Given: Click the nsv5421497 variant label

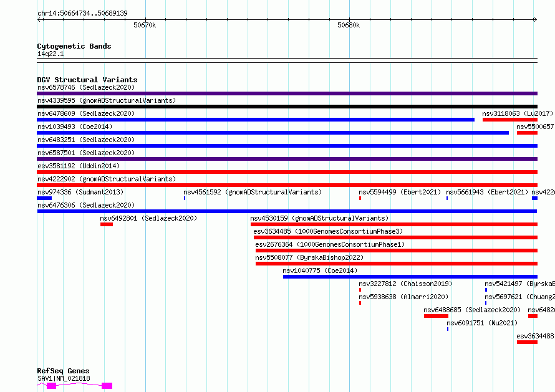Looking at the screenshot, I should [519, 284].
